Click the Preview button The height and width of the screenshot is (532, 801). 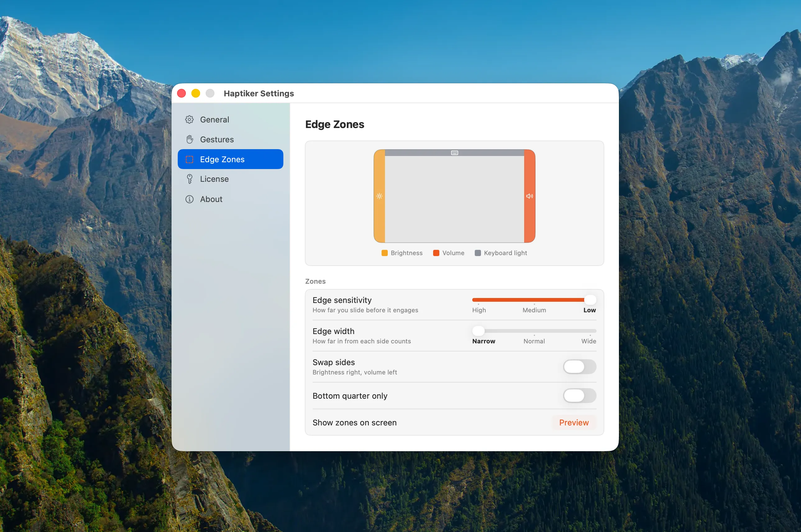pyautogui.click(x=574, y=422)
